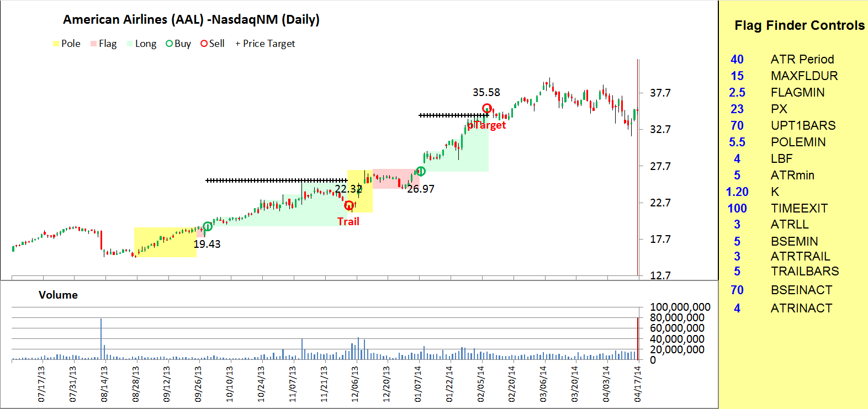Viewport: 868px width, 409px height.
Task: Click the TRAILBARS value 5
Action: [737, 271]
